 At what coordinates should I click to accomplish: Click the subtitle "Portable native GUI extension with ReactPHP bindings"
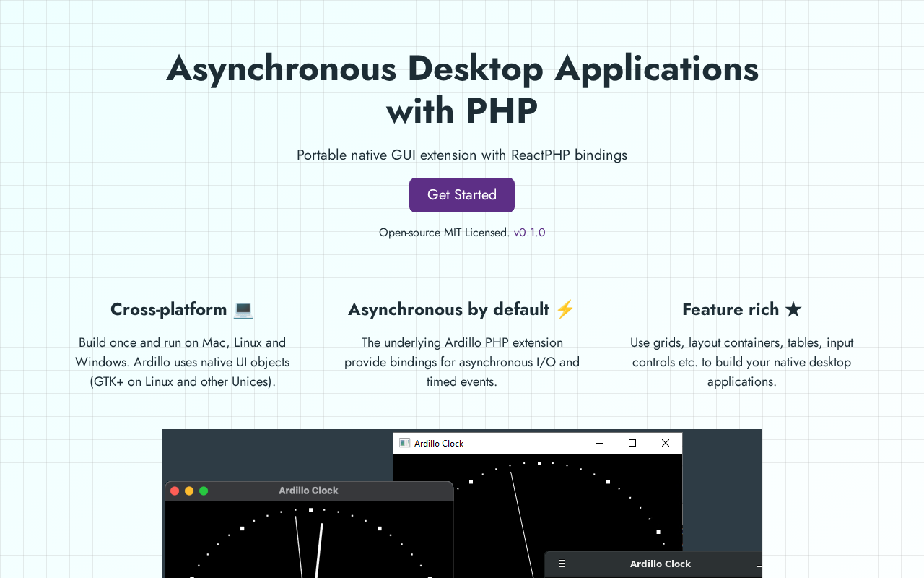tap(462, 155)
